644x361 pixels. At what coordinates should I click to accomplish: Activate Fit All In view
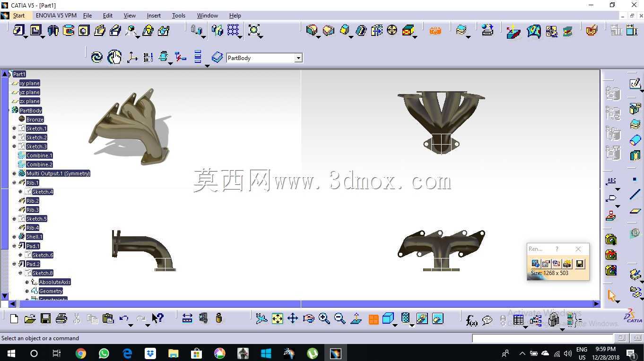tap(277, 318)
